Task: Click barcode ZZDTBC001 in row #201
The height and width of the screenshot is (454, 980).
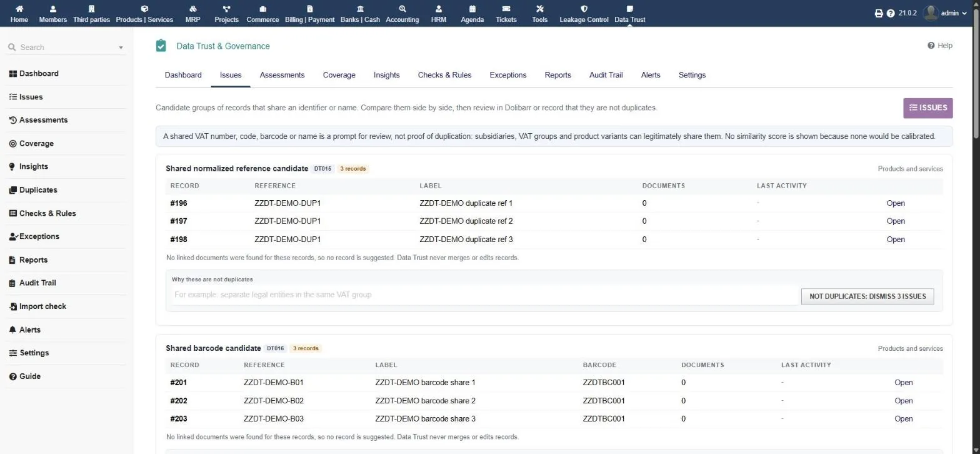Action: coord(604,383)
